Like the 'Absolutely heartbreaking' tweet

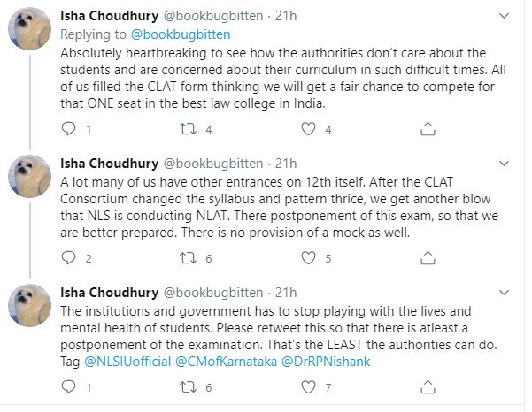click(x=309, y=129)
